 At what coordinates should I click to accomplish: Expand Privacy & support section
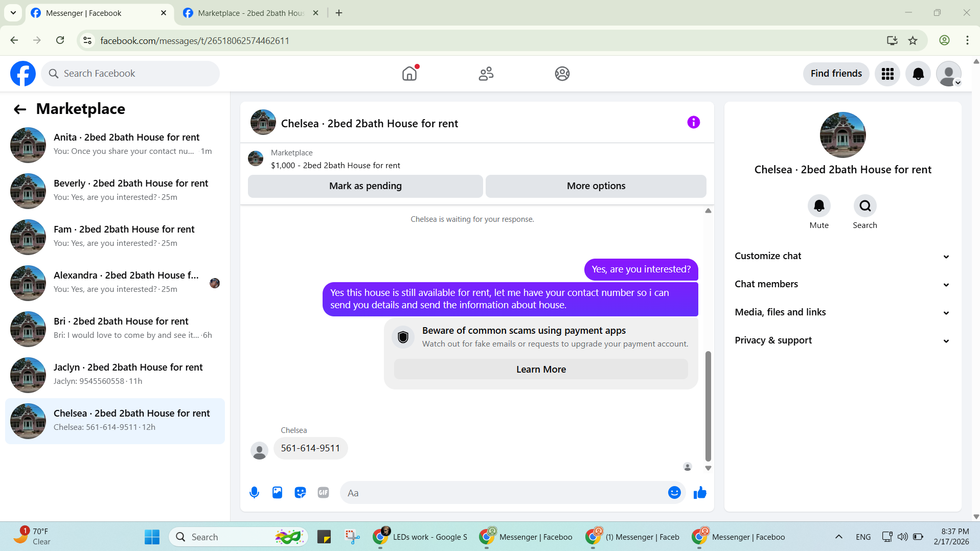[842, 340]
